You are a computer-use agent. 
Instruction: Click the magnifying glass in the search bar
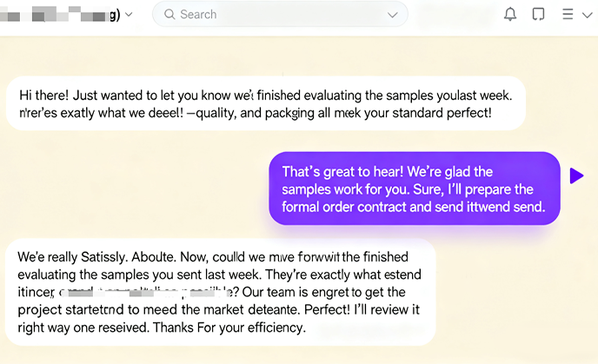169,15
